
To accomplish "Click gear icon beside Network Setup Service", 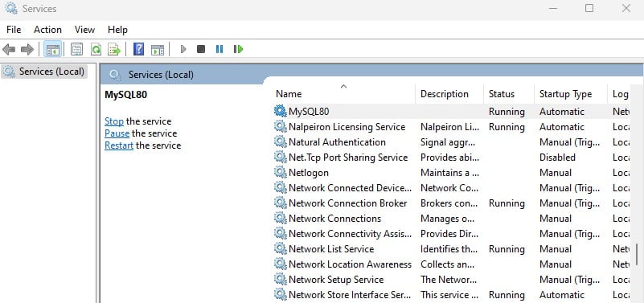I will 280,279.
